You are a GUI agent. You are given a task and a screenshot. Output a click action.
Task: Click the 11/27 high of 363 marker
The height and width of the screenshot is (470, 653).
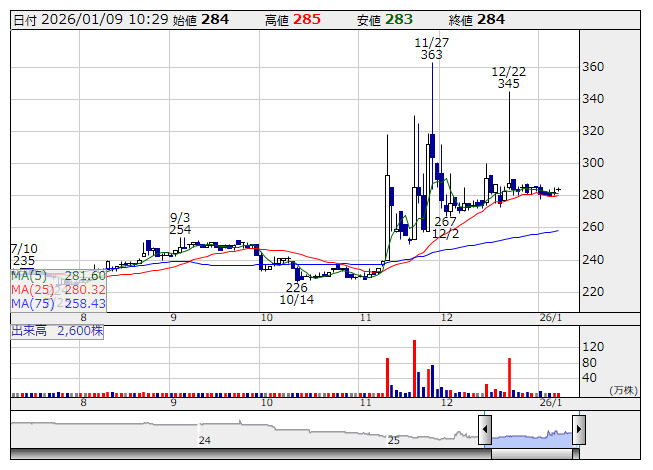pos(431,49)
